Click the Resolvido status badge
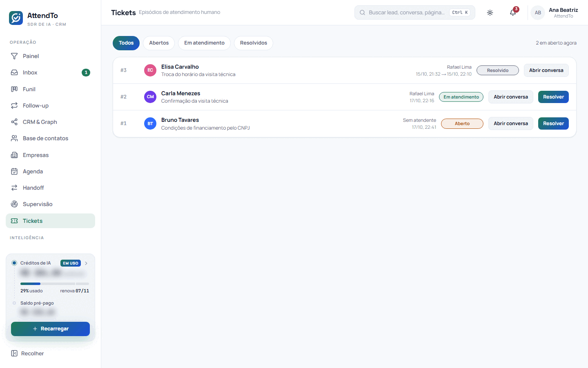The width and height of the screenshot is (588, 368). [498, 70]
